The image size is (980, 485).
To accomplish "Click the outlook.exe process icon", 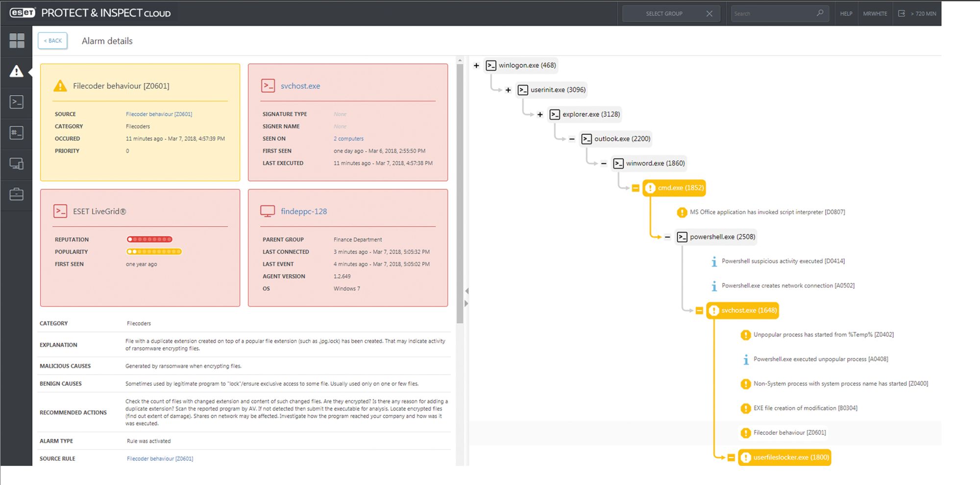I will 587,139.
